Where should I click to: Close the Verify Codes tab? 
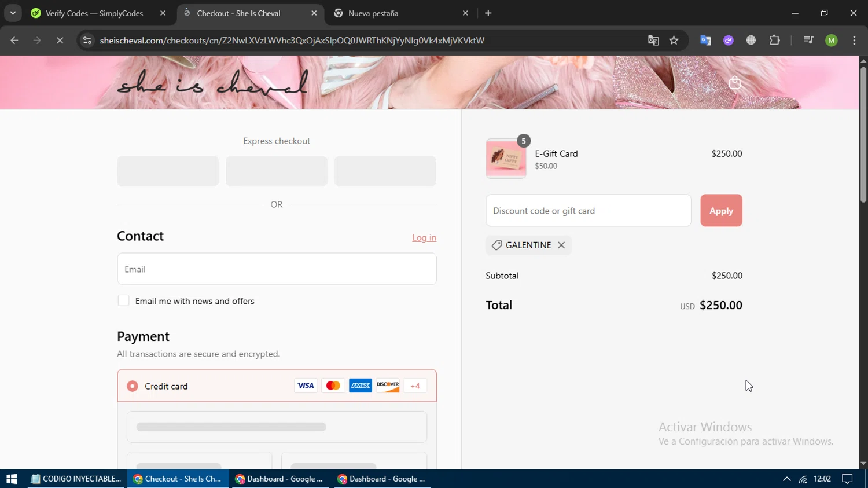[163, 13]
